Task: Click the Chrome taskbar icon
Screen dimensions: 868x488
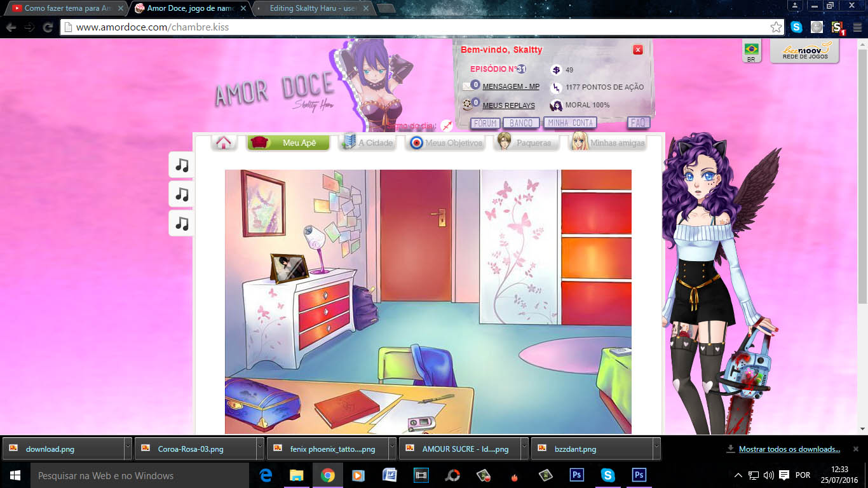Action: pos(328,475)
